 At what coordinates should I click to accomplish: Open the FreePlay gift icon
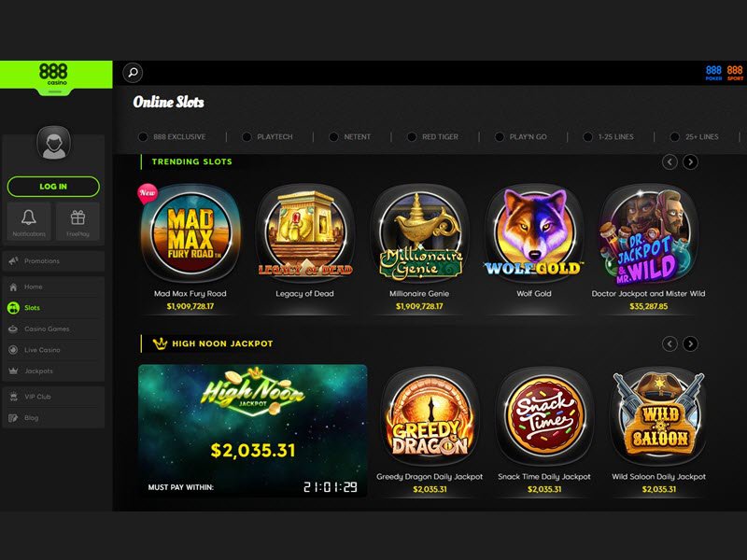[78, 217]
